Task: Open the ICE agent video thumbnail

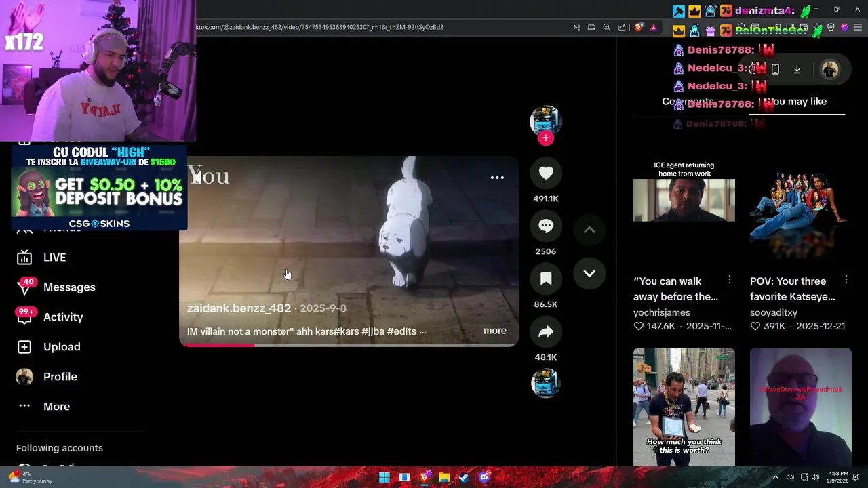Action: point(684,200)
